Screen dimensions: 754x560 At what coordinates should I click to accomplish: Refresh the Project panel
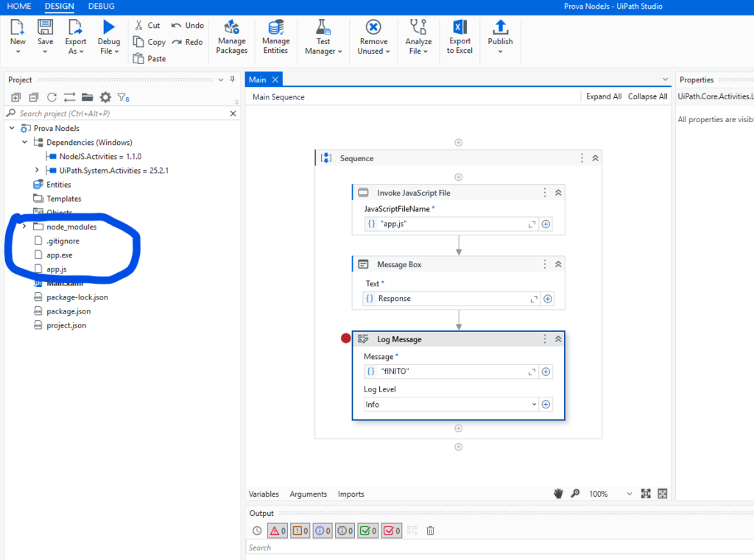click(52, 98)
